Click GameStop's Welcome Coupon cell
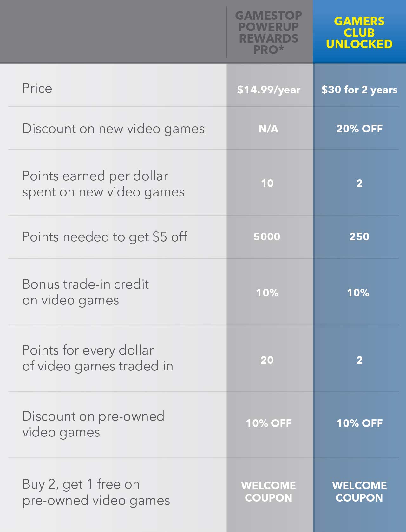Viewport: 406px width, 532px height. tap(268, 491)
